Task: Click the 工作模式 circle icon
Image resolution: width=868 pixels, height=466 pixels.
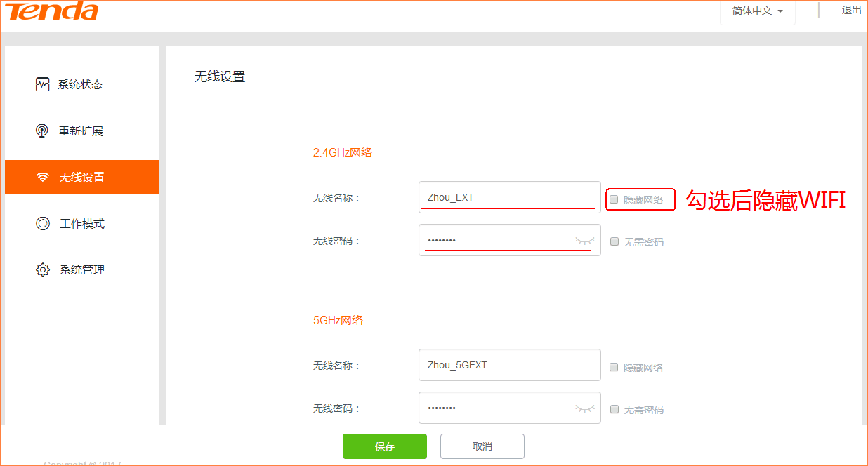Action: [x=43, y=223]
